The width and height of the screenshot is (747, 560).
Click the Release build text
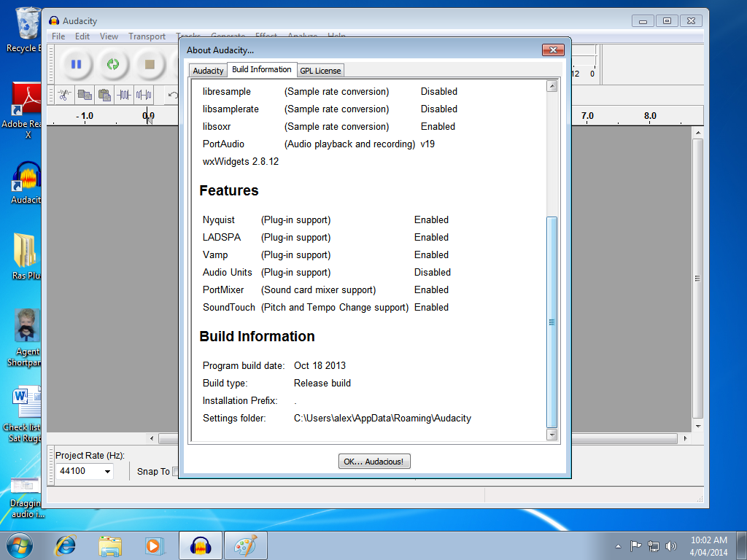pyautogui.click(x=322, y=384)
